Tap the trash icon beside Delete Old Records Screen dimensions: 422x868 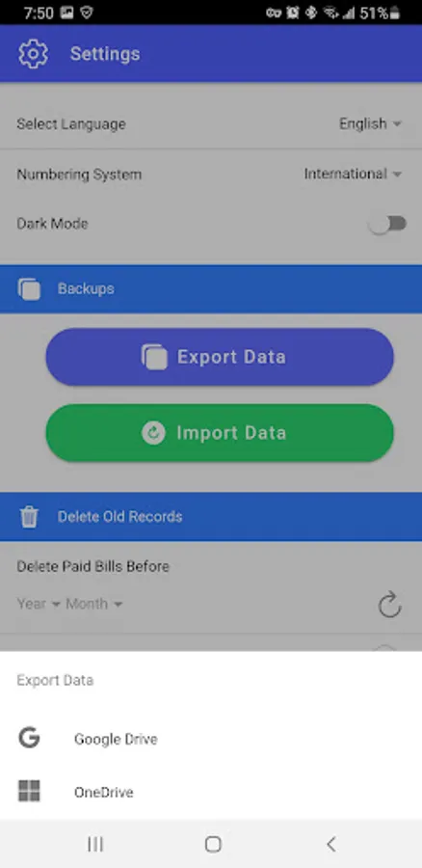tap(29, 517)
